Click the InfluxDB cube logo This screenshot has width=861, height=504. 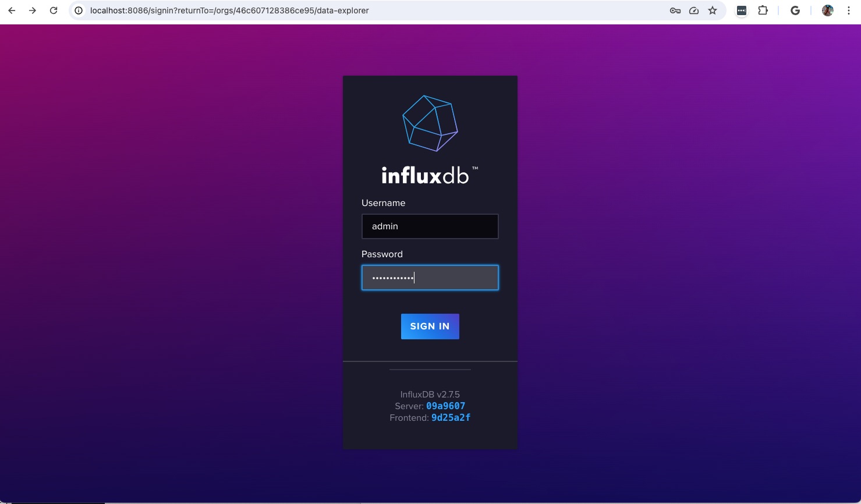click(430, 123)
